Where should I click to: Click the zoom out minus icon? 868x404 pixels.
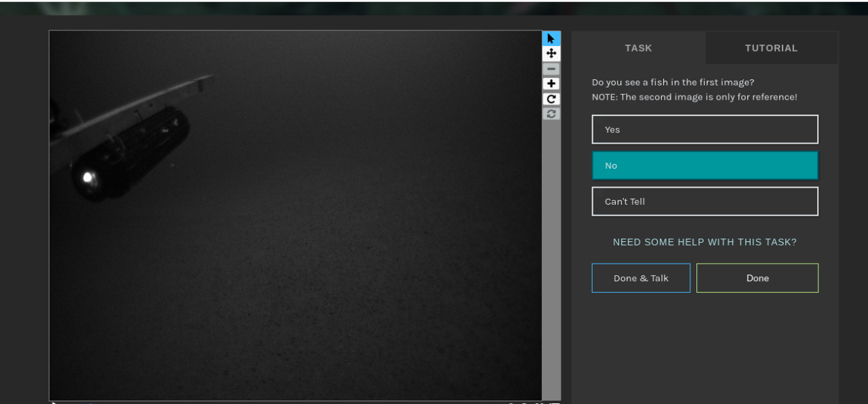(x=551, y=68)
